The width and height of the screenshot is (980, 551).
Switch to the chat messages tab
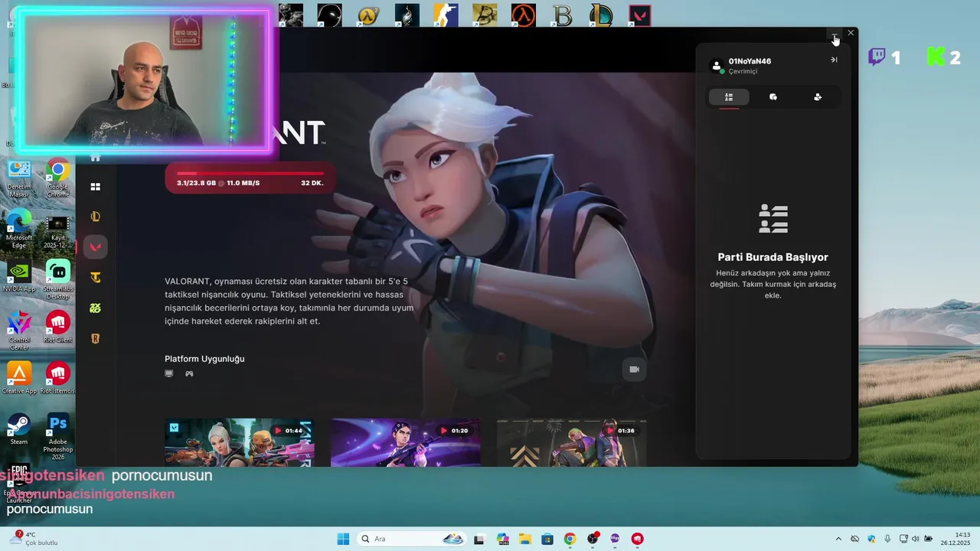pos(773,97)
